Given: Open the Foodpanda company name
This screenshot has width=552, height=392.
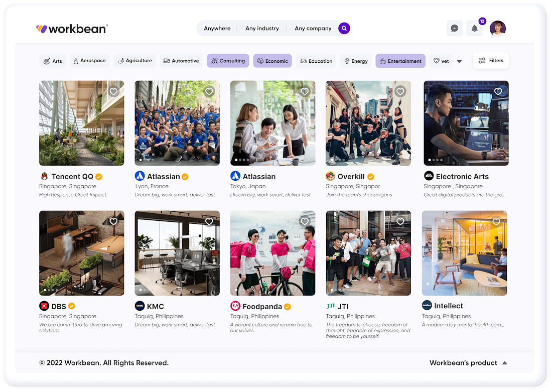Looking at the screenshot, I should (x=262, y=306).
